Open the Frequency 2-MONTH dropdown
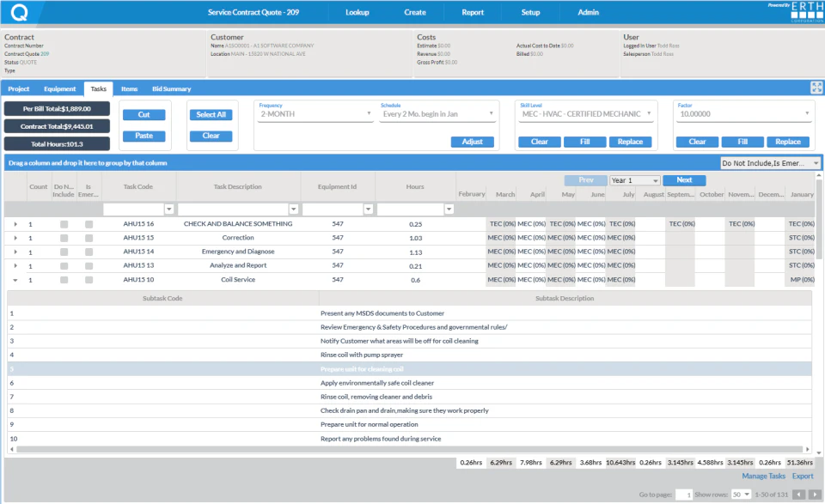The image size is (825, 504). click(314, 112)
